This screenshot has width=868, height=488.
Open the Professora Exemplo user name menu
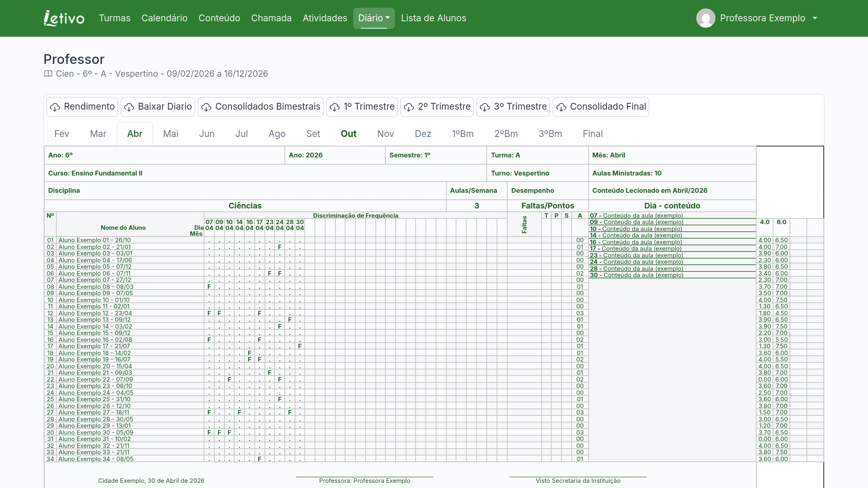[762, 18]
